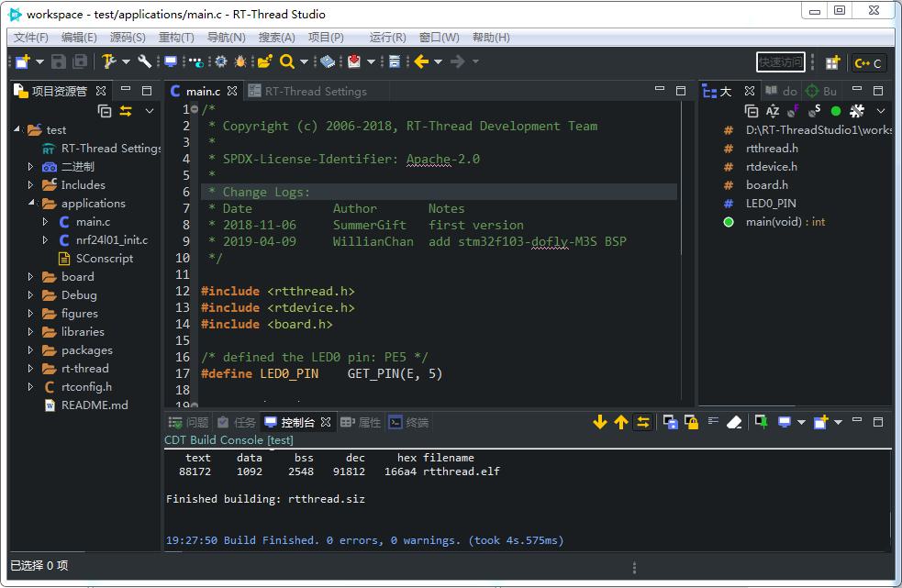Maximize the console panel
Image resolution: width=902 pixels, height=588 pixels.
click(878, 422)
